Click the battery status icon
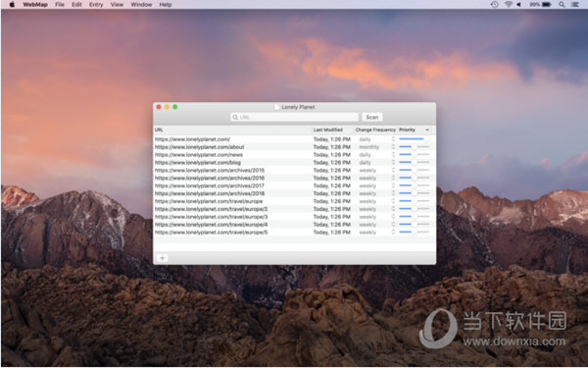Viewport: 588px width, 368px height. click(x=546, y=5)
